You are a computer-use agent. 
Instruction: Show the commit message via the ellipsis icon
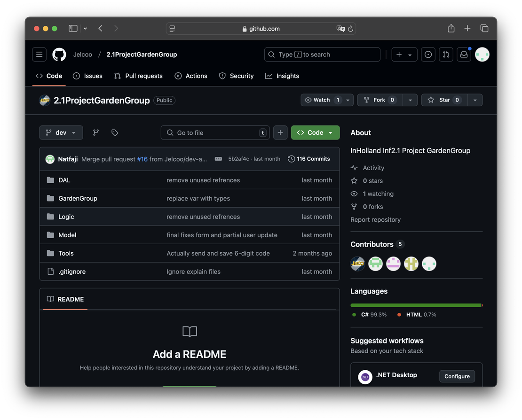[218, 159]
